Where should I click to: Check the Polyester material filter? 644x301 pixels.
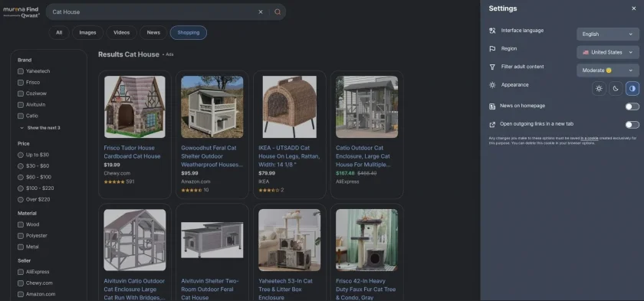(21, 236)
